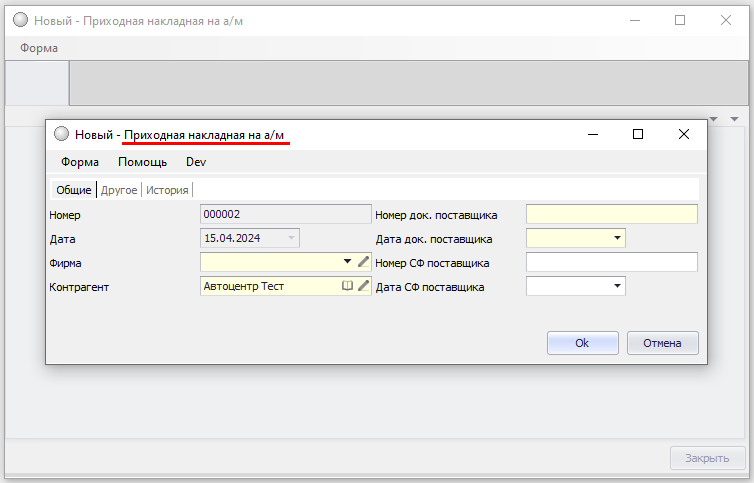Minimize the Приходная накладная dialog
The width and height of the screenshot is (754, 483).
[x=592, y=134]
